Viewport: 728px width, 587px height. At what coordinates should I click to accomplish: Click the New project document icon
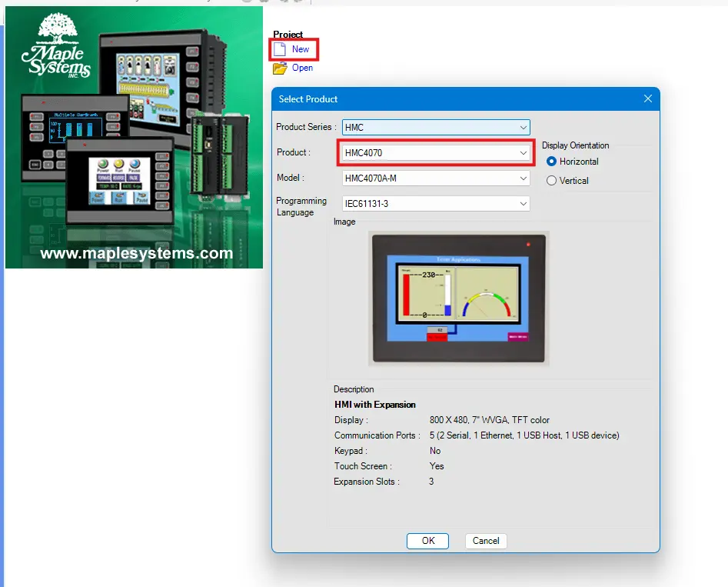(280, 49)
